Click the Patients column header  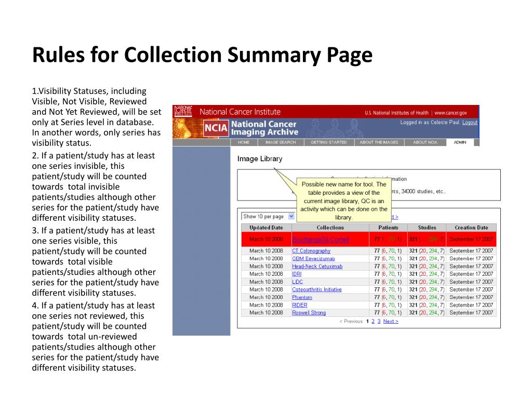click(388, 228)
